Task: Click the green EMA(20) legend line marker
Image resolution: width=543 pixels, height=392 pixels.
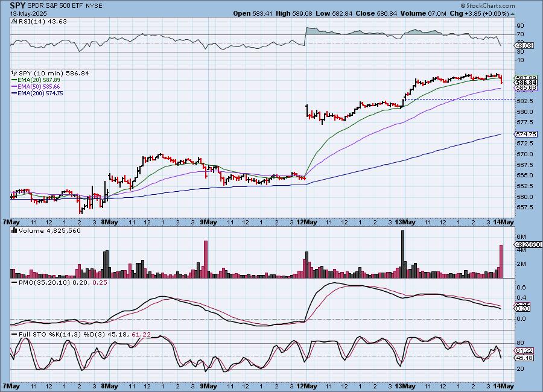Action: click(14, 80)
